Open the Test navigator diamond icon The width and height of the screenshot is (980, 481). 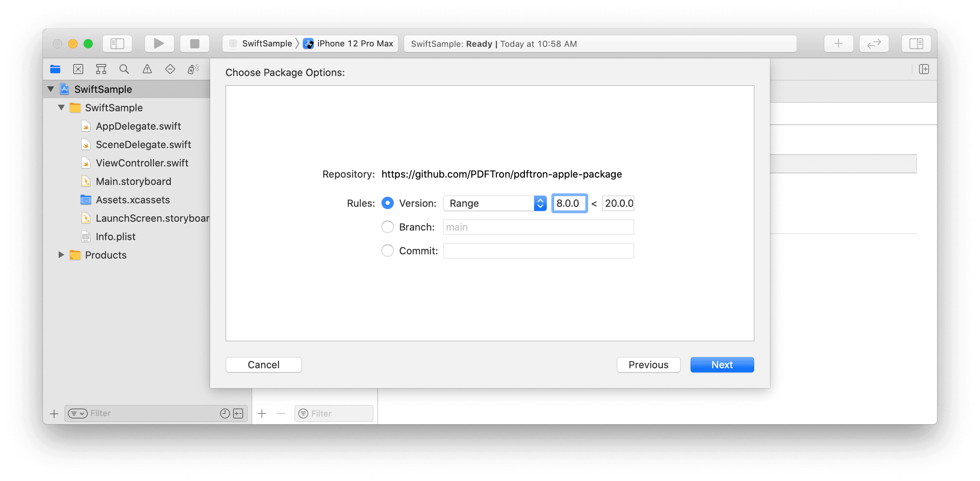(170, 69)
